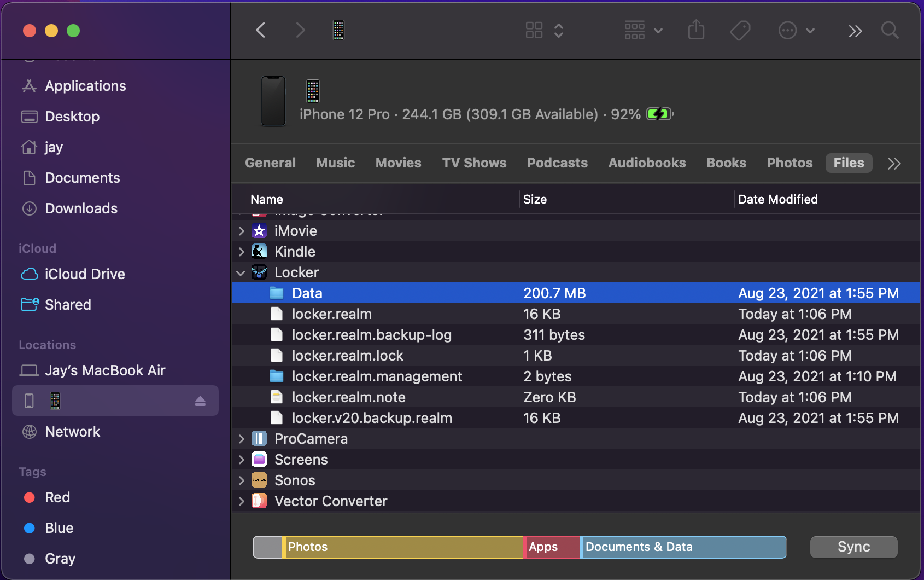This screenshot has height=580, width=924.
Task: Select the Books tab
Action: coord(726,163)
